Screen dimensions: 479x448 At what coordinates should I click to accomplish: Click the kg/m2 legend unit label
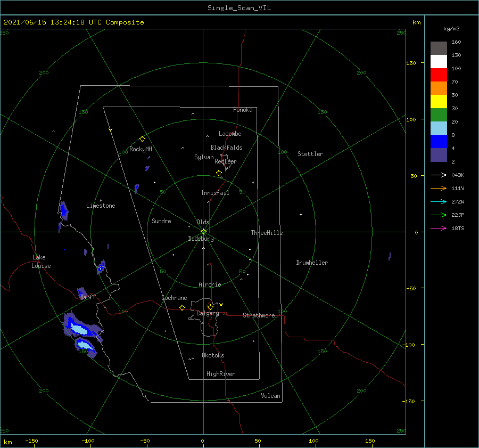(x=451, y=29)
